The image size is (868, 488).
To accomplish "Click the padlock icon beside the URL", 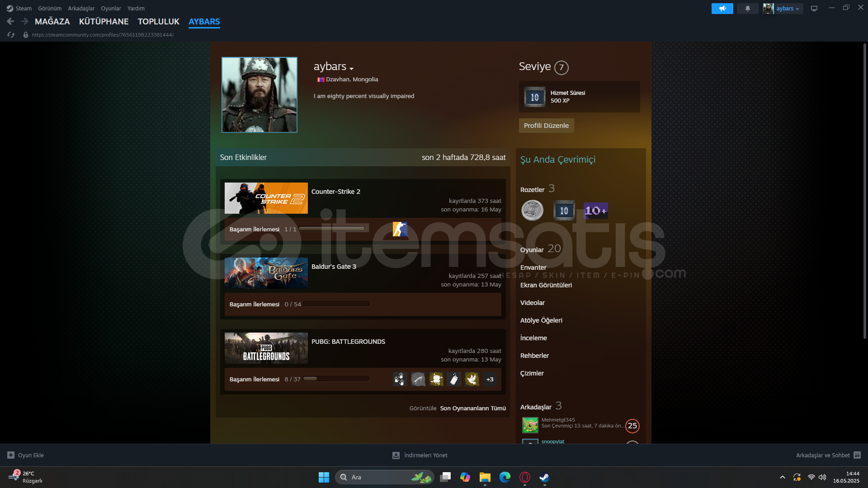I will point(26,35).
